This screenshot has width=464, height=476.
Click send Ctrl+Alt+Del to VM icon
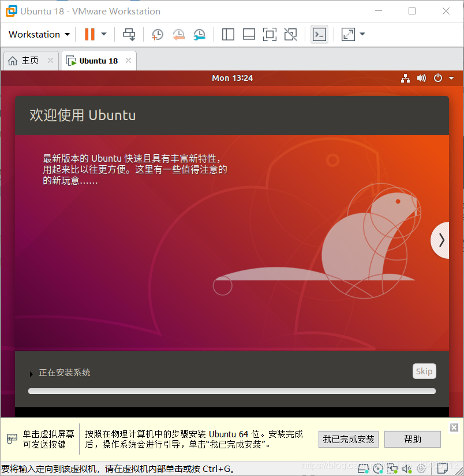(x=129, y=34)
